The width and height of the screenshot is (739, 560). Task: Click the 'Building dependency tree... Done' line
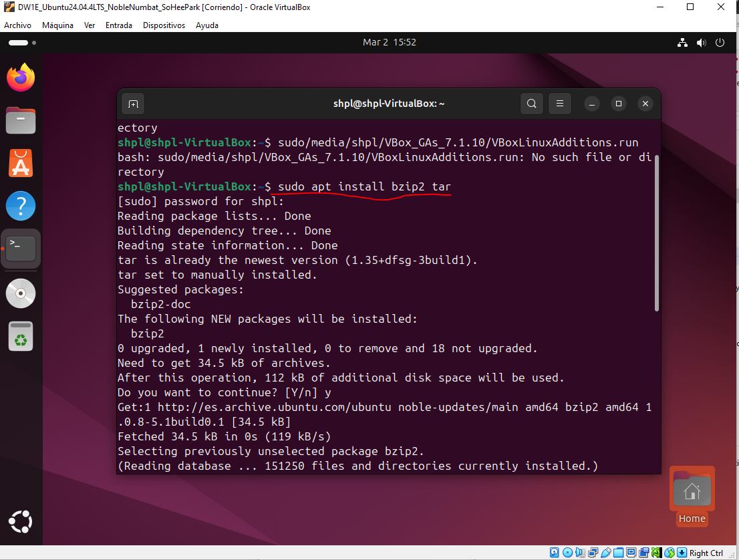click(225, 231)
